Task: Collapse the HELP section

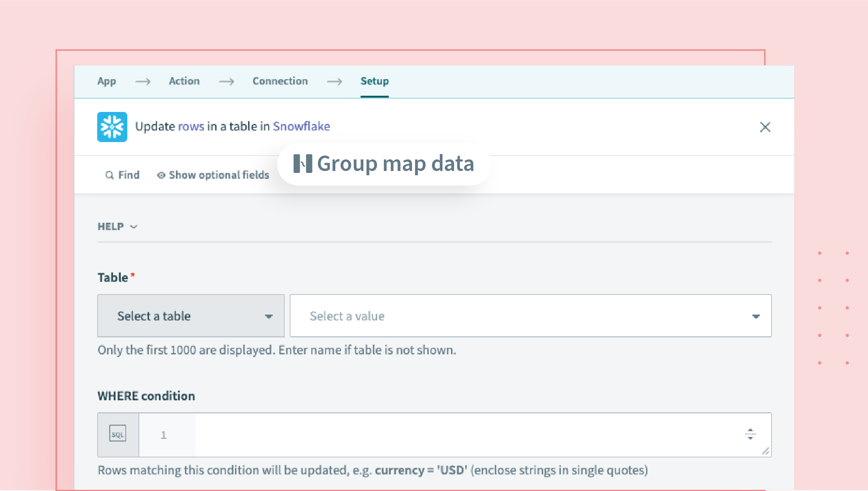Action: (x=118, y=227)
